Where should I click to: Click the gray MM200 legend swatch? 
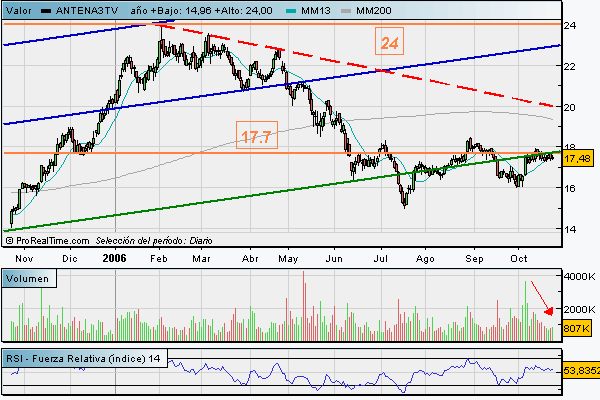click(346, 11)
